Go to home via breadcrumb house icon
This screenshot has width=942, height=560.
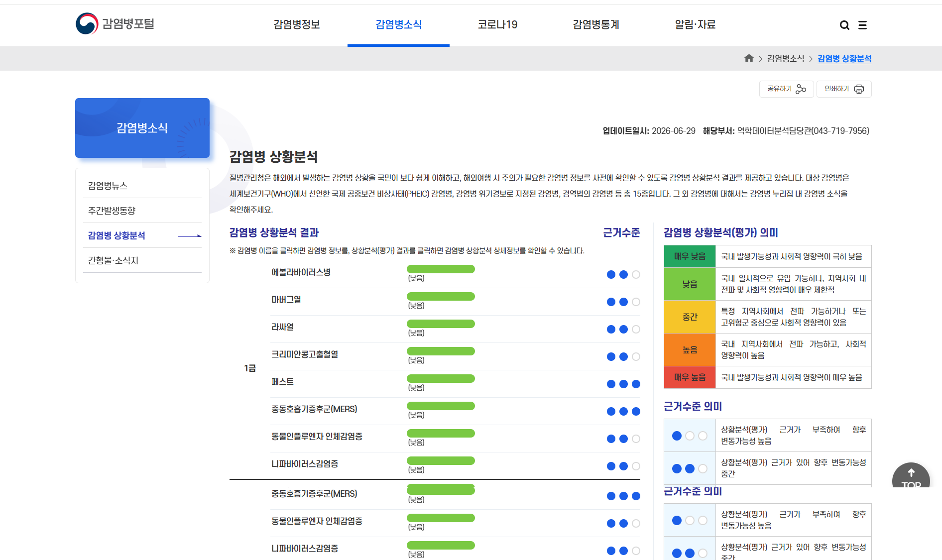click(x=749, y=58)
